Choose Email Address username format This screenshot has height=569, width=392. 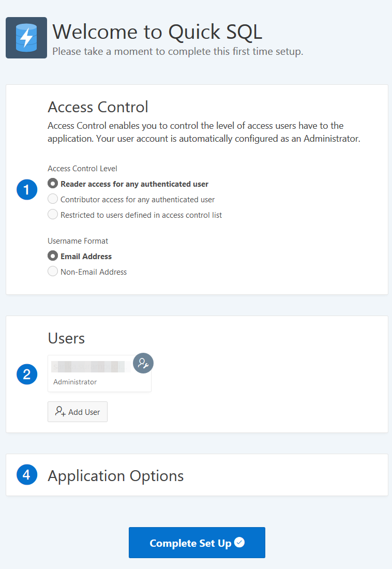pyautogui.click(x=53, y=256)
